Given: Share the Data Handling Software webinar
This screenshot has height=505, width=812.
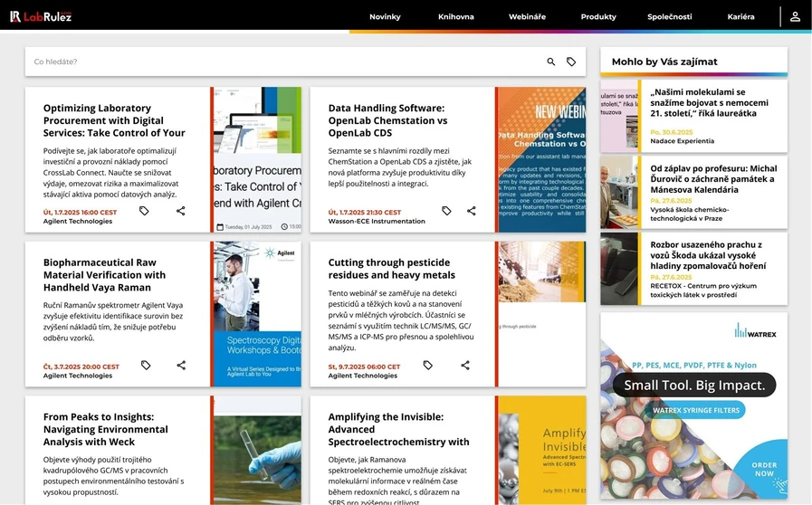Looking at the screenshot, I should (x=472, y=211).
